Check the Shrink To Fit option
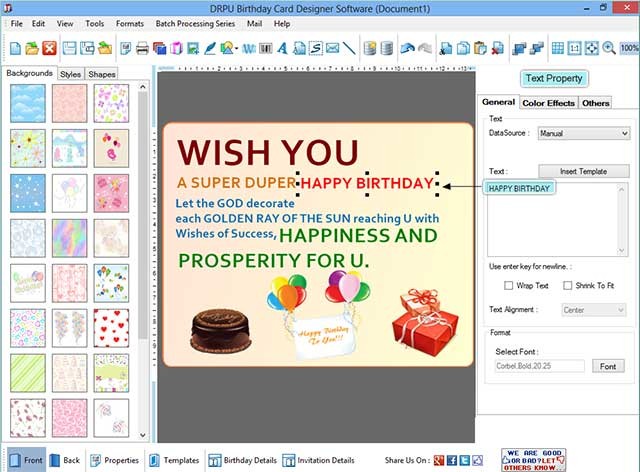Image resolution: width=640 pixels, height=472 pixels. [567, 286]
